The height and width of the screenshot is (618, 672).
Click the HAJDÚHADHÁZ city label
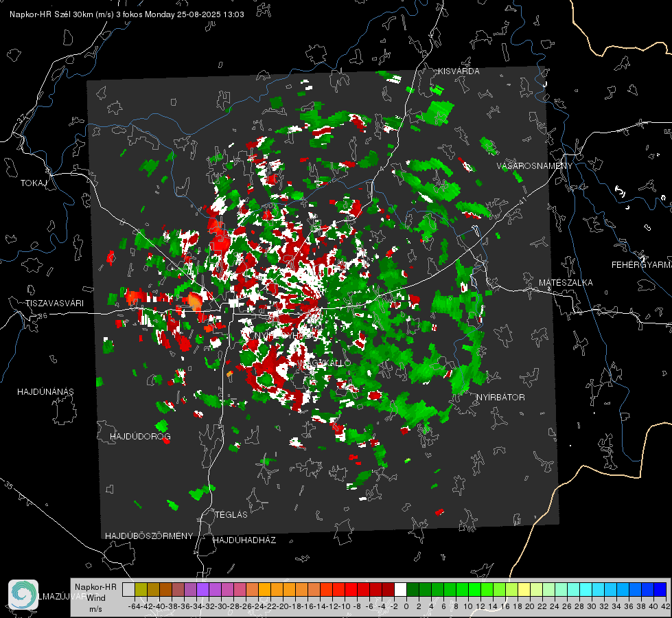tap(244, 540)
